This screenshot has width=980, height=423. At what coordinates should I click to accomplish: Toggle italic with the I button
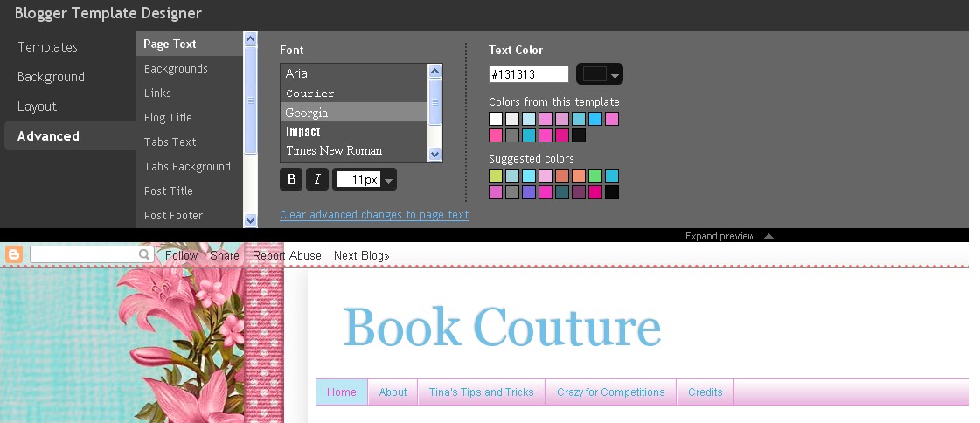pos(316,179)
